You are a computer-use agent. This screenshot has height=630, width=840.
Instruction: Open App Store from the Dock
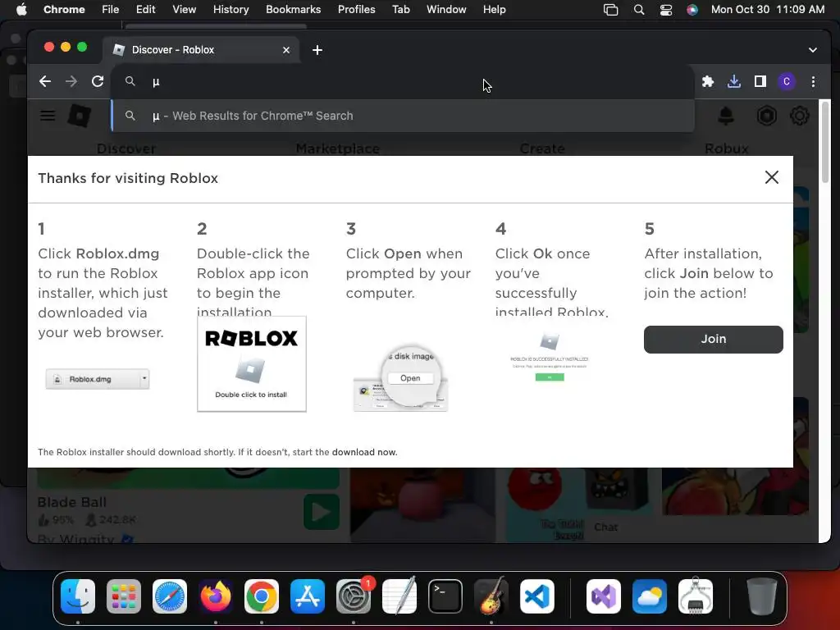(308, 596)
